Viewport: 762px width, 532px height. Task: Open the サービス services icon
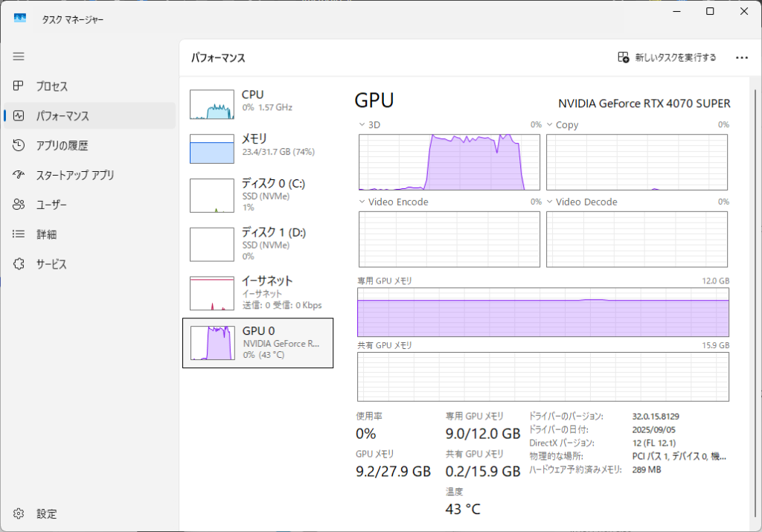pos(19,264)
